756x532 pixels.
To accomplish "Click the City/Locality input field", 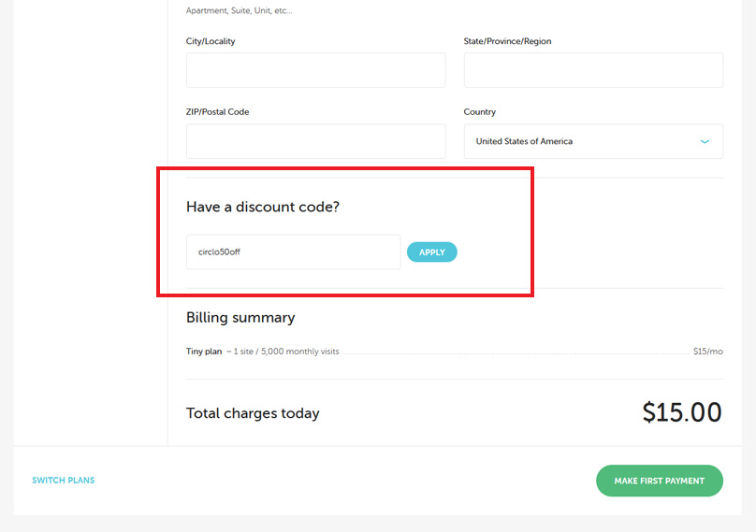I will [315, 70].
